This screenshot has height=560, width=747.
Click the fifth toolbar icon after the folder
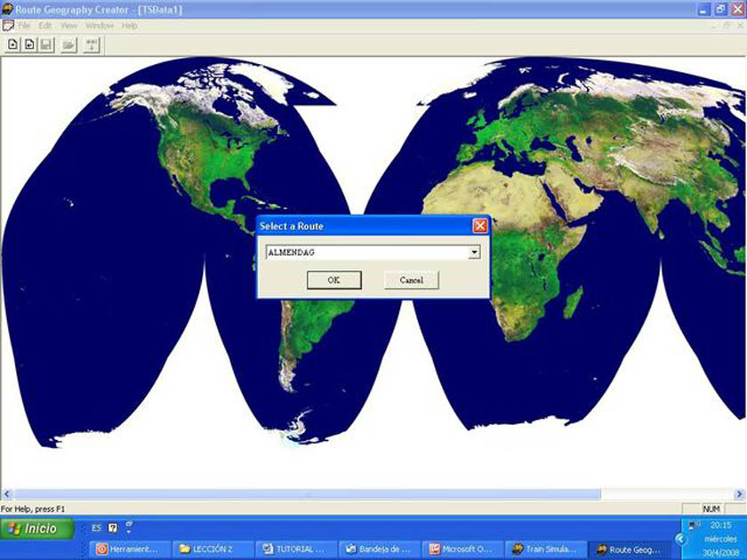point(92,44)
